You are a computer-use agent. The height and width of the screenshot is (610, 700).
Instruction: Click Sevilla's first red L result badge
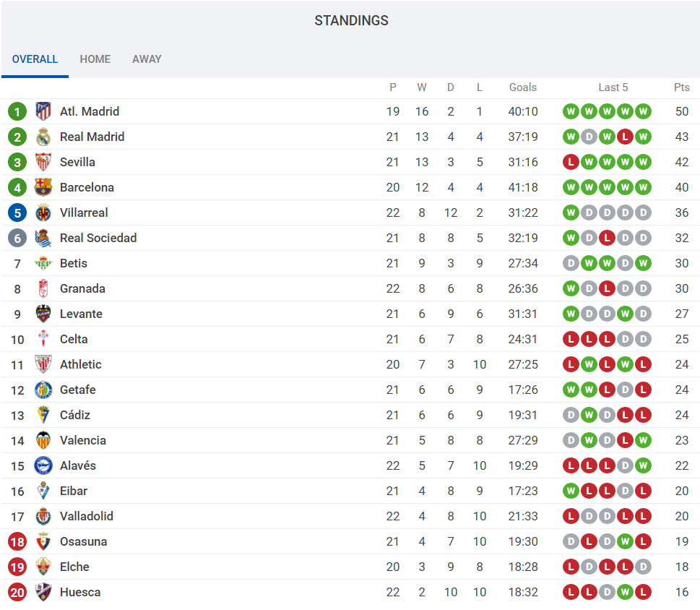[x=571, y=162]
